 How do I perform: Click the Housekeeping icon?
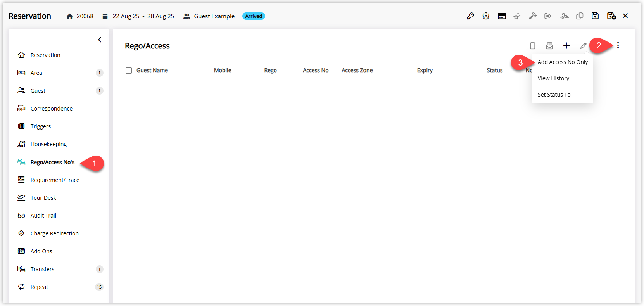coord(21,144)
